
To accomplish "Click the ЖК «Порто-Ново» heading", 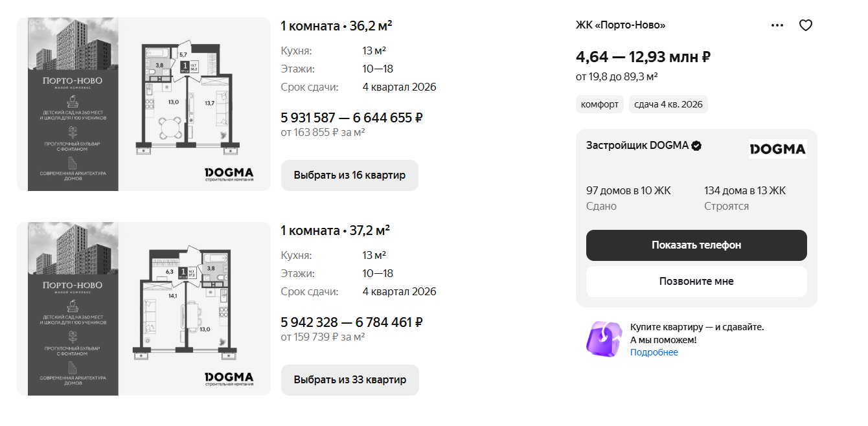I will coord(621,25).
